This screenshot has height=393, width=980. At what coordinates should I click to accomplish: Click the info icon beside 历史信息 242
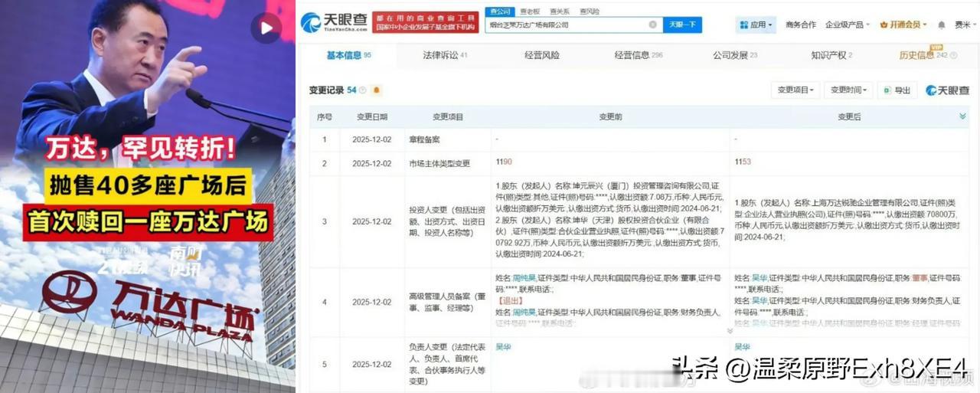(953, 56)
